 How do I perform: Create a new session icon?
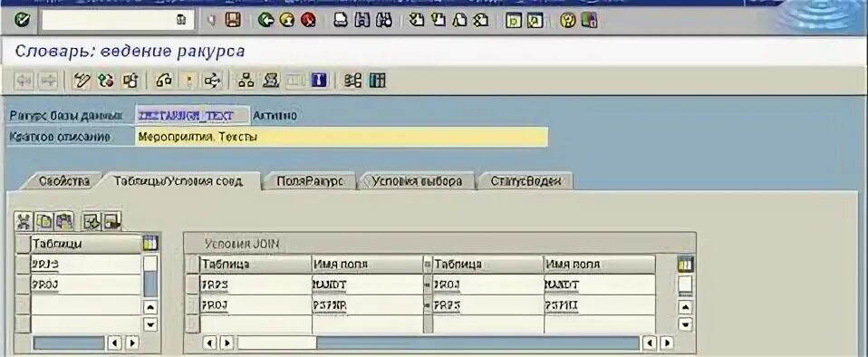click(x=513, y=21)
